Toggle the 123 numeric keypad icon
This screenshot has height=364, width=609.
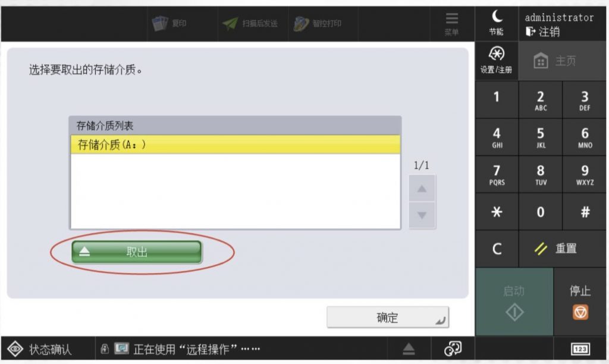coord(580,349)
